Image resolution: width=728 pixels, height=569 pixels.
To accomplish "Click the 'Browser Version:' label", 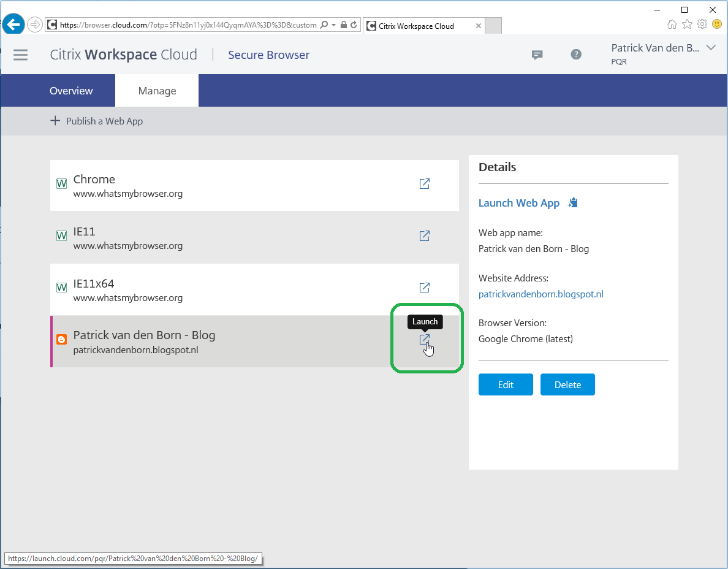I will point(512,323).
